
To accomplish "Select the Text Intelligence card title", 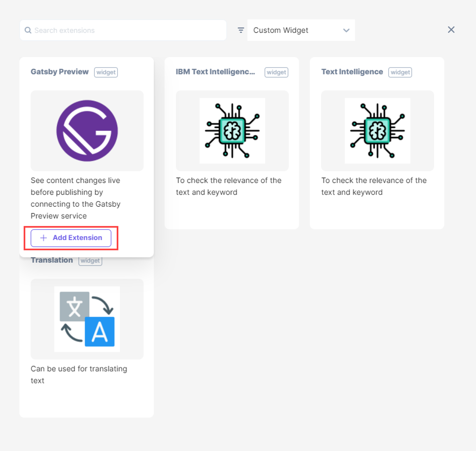I will (x=352, y=72).
